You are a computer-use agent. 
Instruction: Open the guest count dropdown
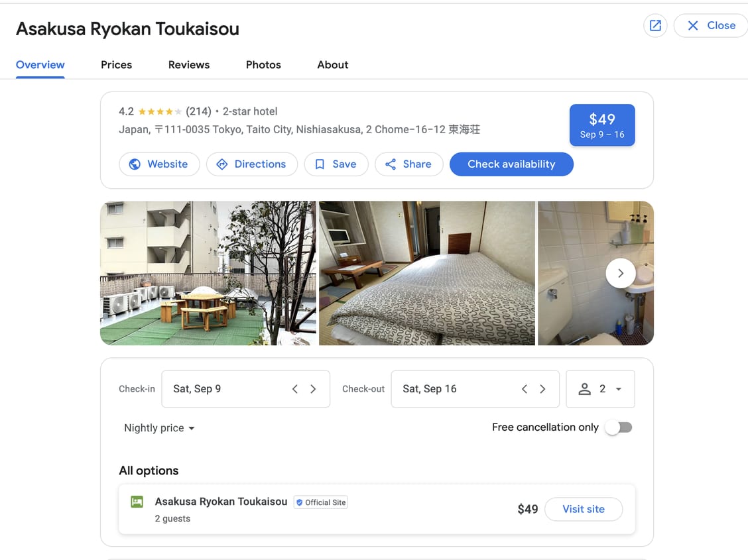click(x=600, y=389)
